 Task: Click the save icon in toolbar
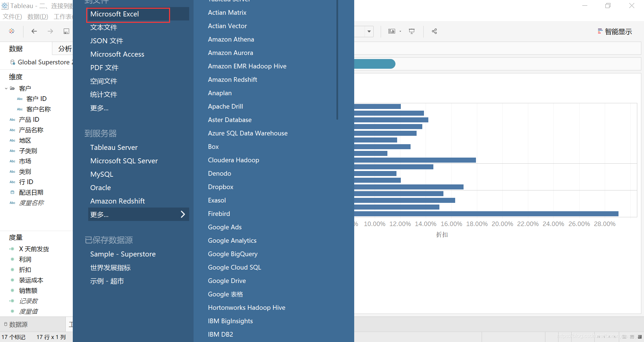66,31
